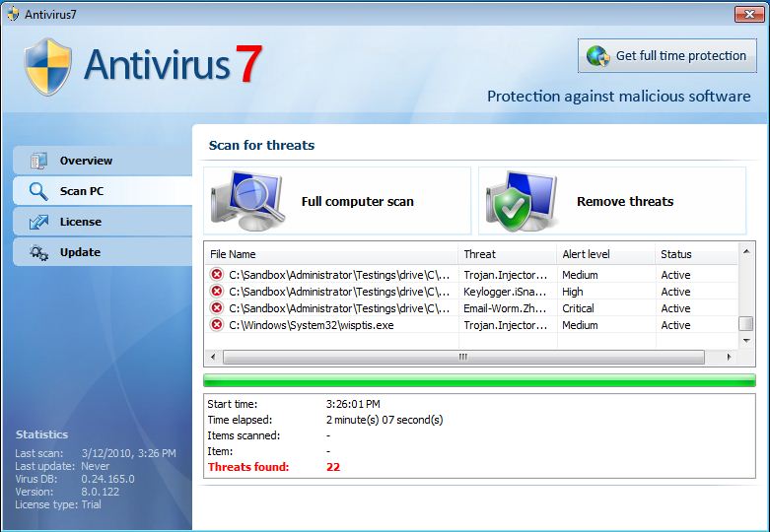Click the green scan progress bar

479,380
